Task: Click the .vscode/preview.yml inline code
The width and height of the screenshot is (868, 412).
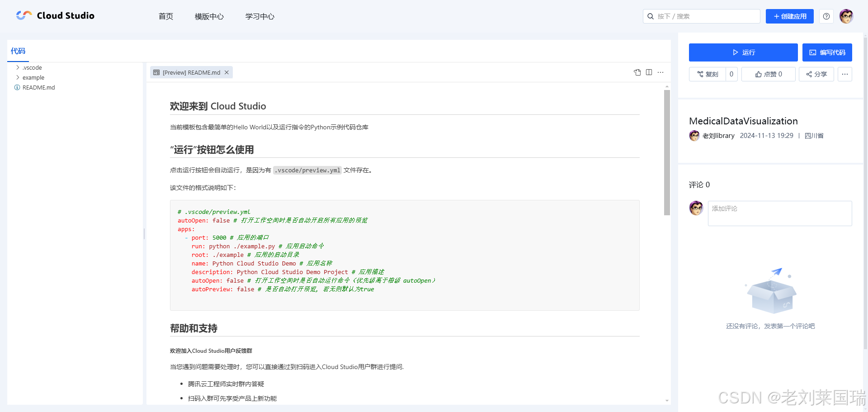Action: coord(307,170)
